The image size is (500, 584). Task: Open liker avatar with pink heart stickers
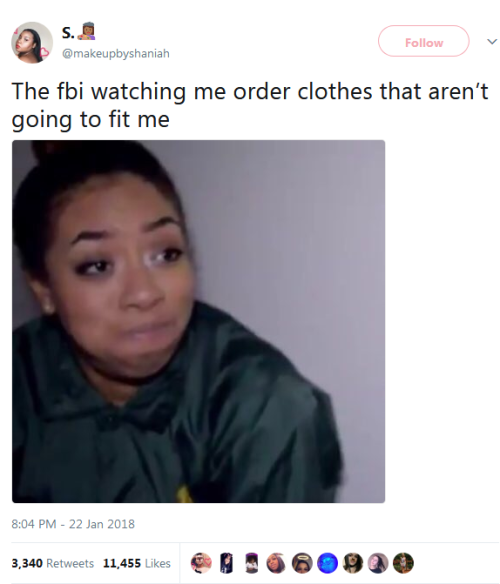click(x=201, y=562)
